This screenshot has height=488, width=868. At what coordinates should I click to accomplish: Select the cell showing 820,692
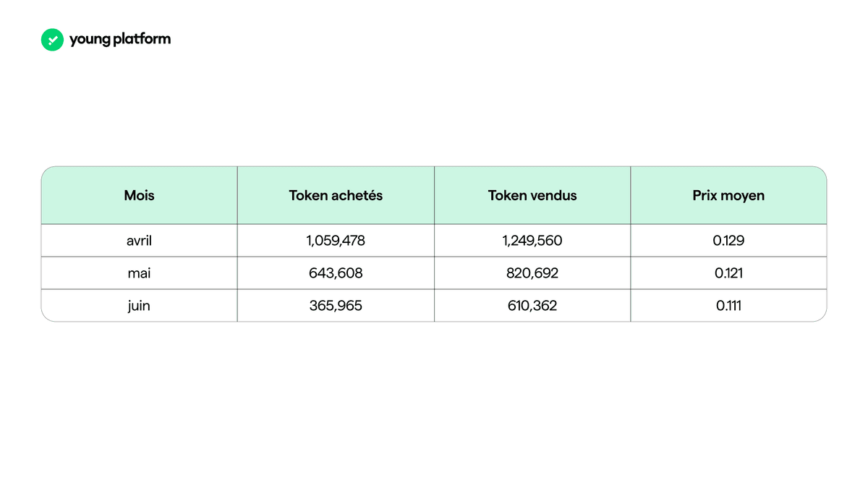(532, 273)
